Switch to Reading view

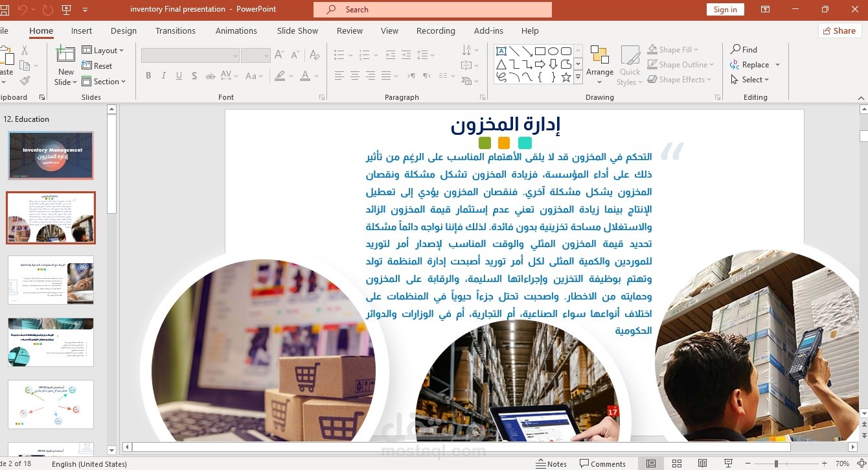[702, 464]
